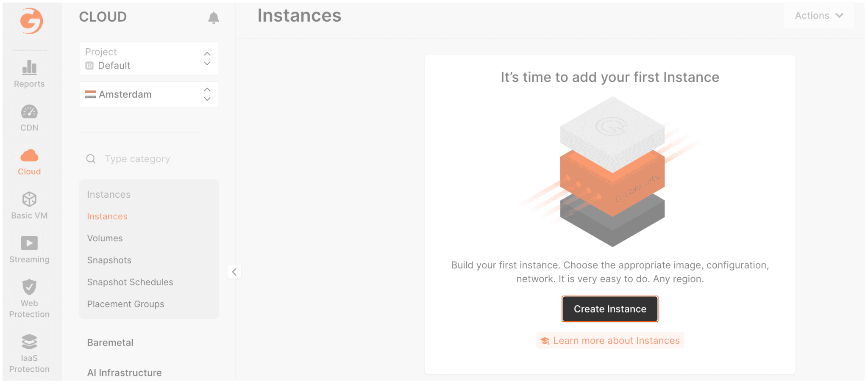The image size is (868, 384).
Task: Select the Cloud icon in sidebar
Action: point(29,156)
